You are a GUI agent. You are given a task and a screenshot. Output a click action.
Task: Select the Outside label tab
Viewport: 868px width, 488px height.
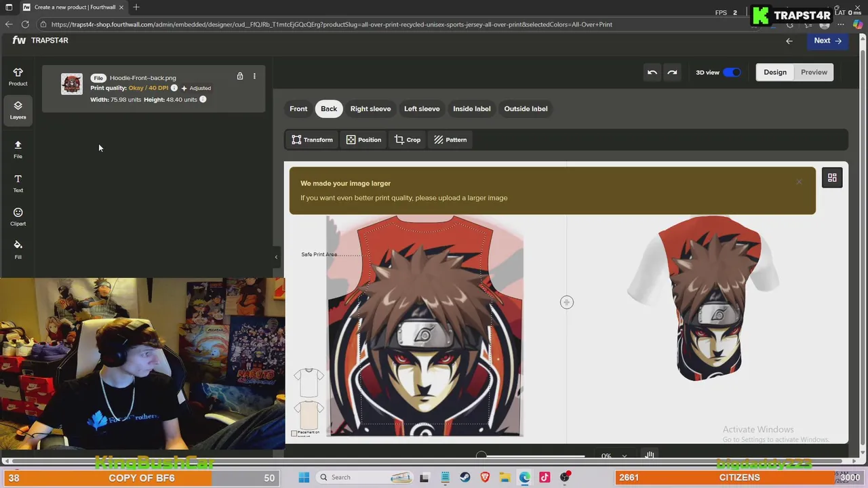(526, 108)
